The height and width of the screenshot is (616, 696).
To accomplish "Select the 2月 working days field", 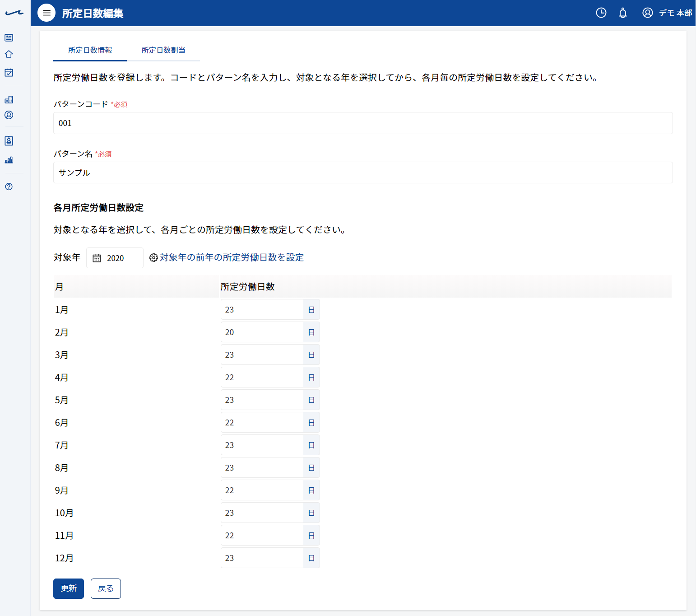I will (x=262, y=332).
